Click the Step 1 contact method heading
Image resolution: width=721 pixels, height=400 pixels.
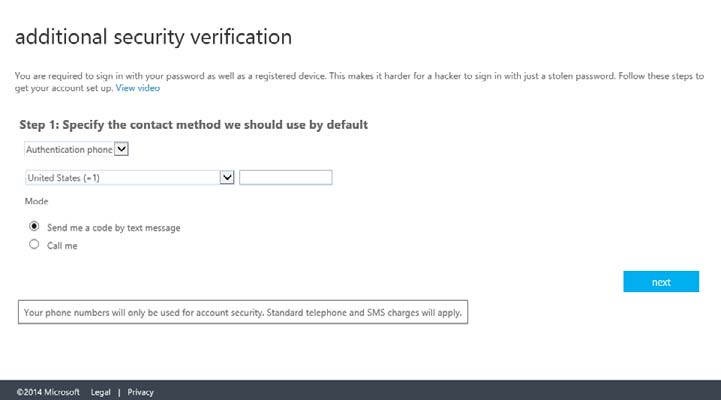[x=194, y=125]
